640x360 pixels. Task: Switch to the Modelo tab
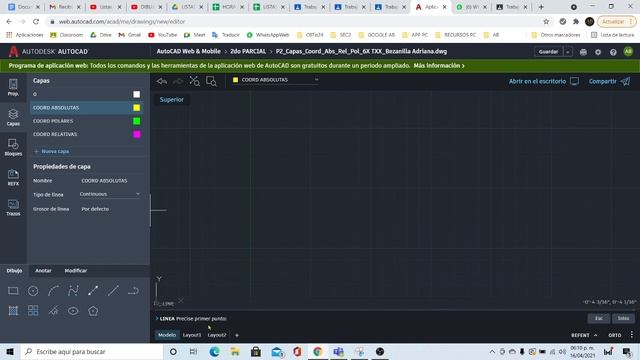[x=167, y=335]
